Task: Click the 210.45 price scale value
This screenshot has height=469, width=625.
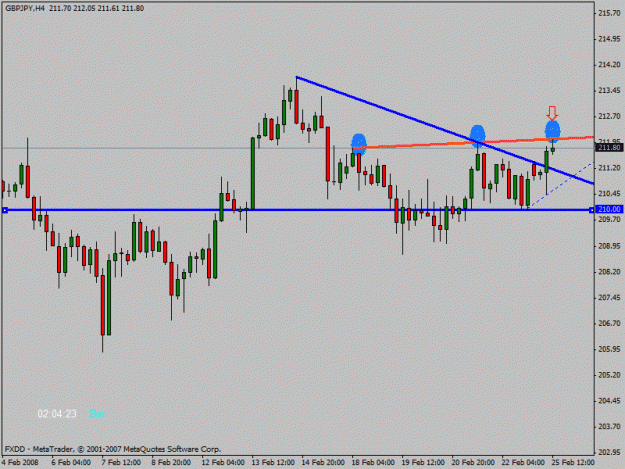Action: click(609, 194)
